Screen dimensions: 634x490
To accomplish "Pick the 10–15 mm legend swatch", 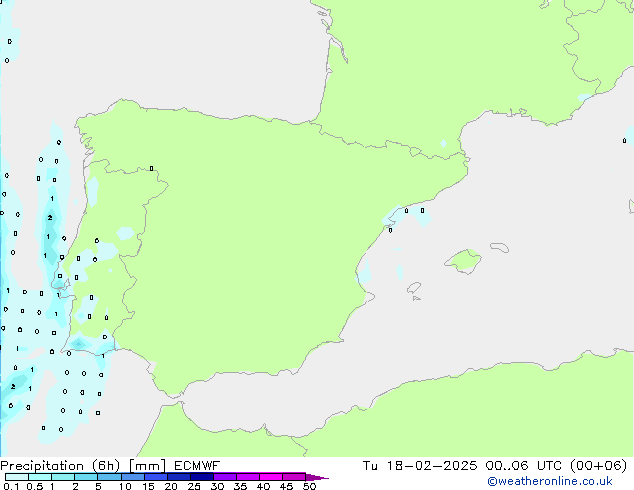I will coord(133,477).
